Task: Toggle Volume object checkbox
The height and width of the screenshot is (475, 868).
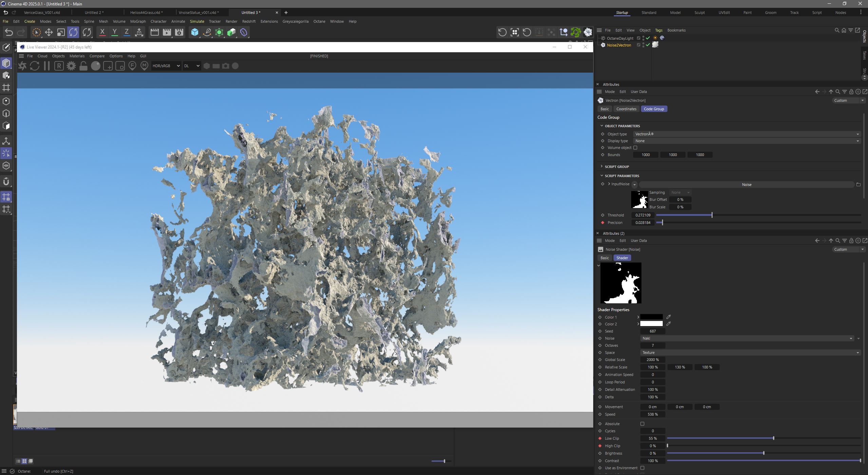Action: click(x=635, y=148)
